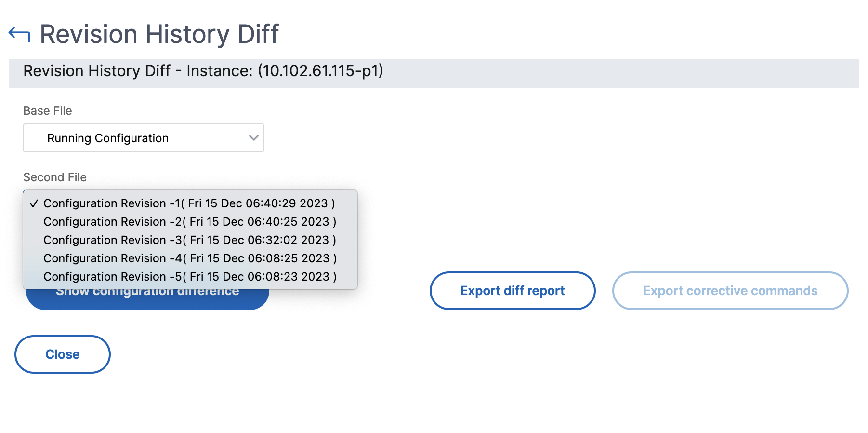Click the Second File label
Screen dimensions: 868x433
(x=55, y=177)
